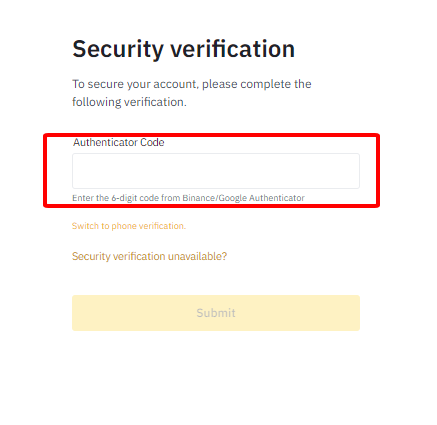Click the Security verification heading
437x425 pixels.
click(x=183, y=49)
